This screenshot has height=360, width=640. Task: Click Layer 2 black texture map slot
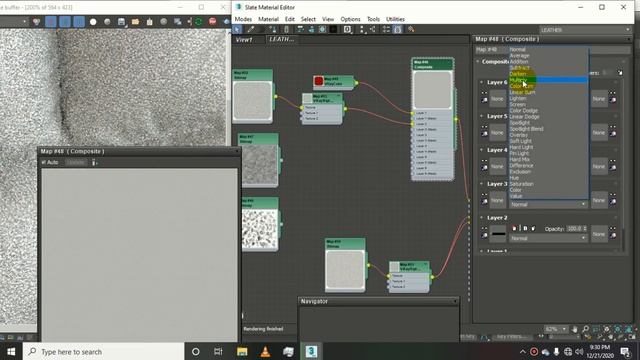(498, 234)
